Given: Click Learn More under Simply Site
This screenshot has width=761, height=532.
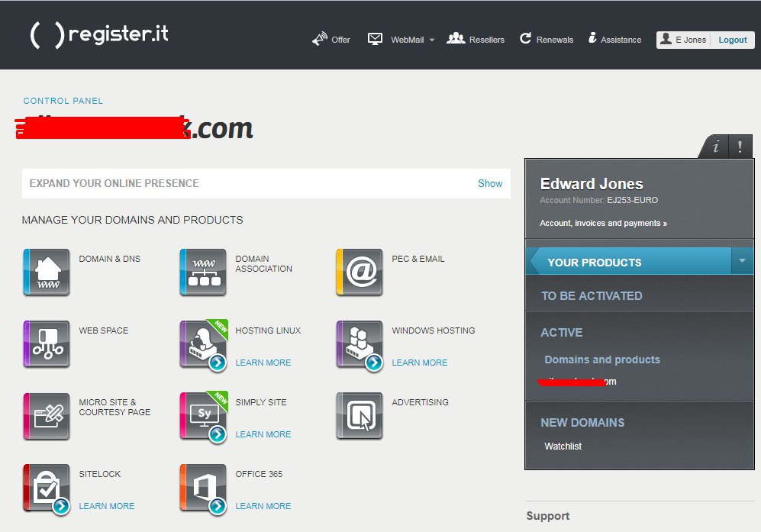Looking at the screenshot, I should click(x=263, y=434).
